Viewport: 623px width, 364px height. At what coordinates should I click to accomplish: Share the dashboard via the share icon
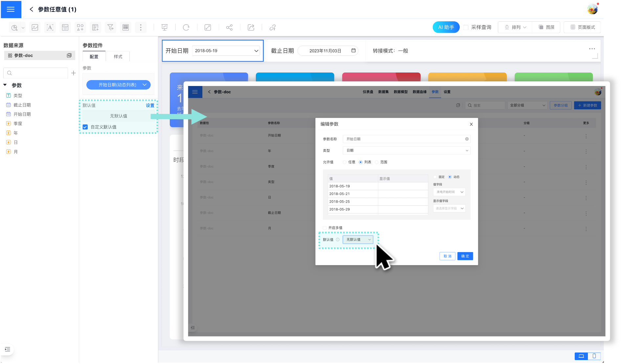(x=229, y=28)
